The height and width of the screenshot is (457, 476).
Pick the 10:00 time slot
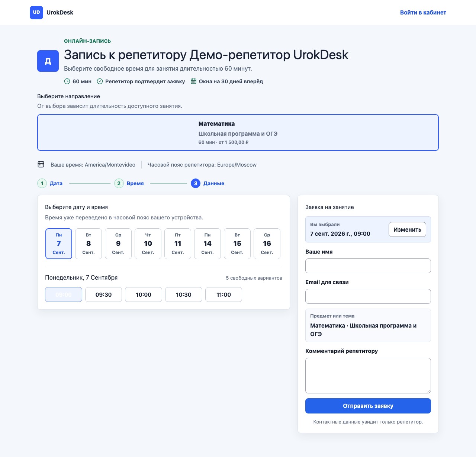pos(144,295)
